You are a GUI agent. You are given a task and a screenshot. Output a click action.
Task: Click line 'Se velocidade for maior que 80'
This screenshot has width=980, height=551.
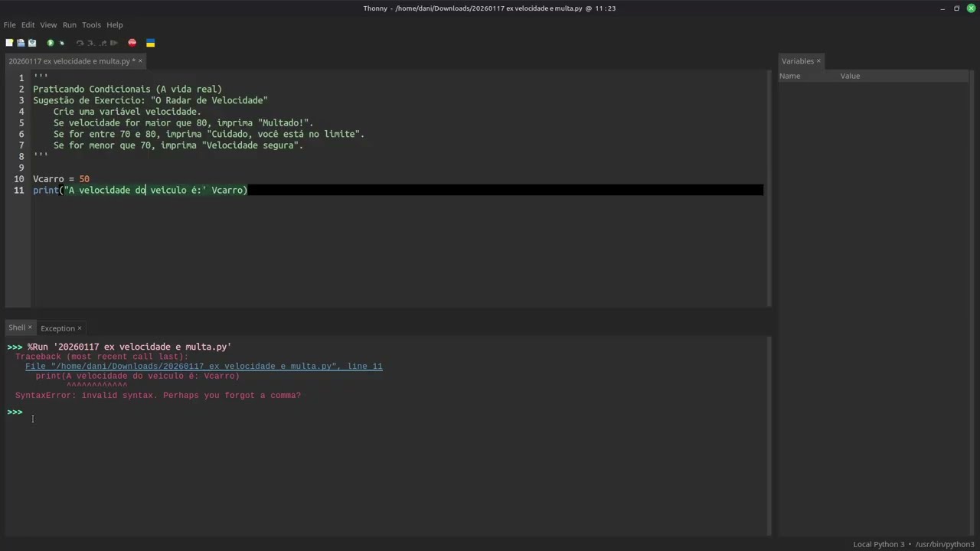[183, 123]
